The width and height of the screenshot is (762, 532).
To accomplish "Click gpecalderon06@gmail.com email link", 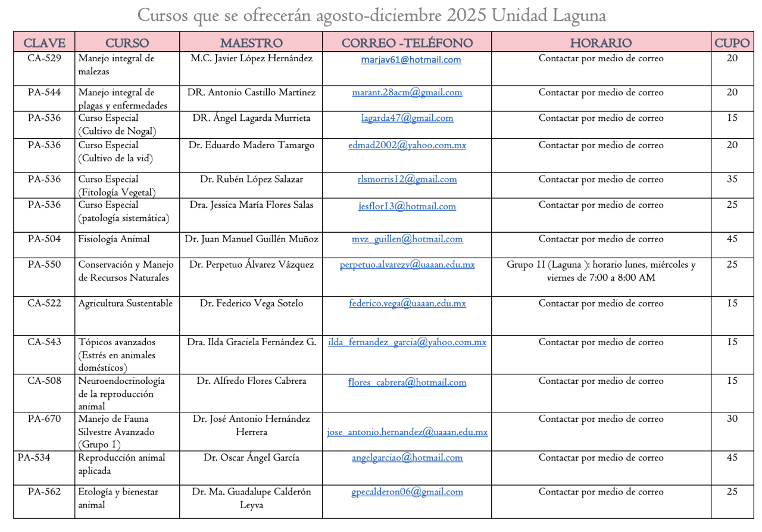I will point(407,492).
